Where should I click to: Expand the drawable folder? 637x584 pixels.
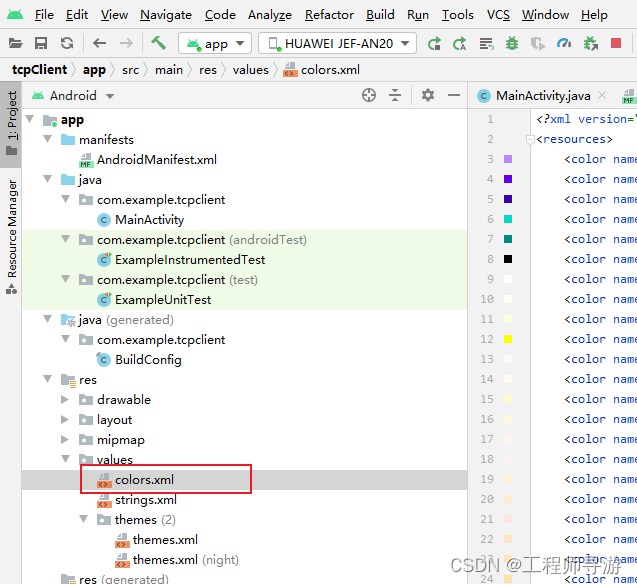(x=66, y=400)
